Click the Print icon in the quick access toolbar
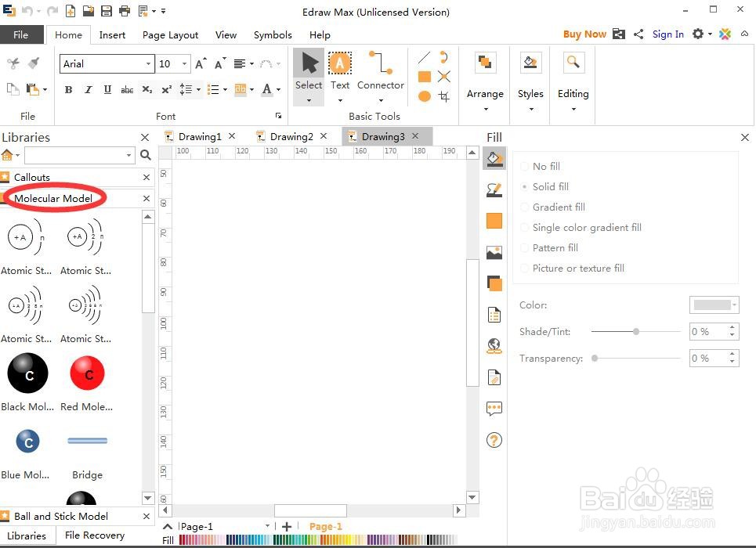Image resolution: width=756 pixels, height=548 pixels. tap(125, 11)
